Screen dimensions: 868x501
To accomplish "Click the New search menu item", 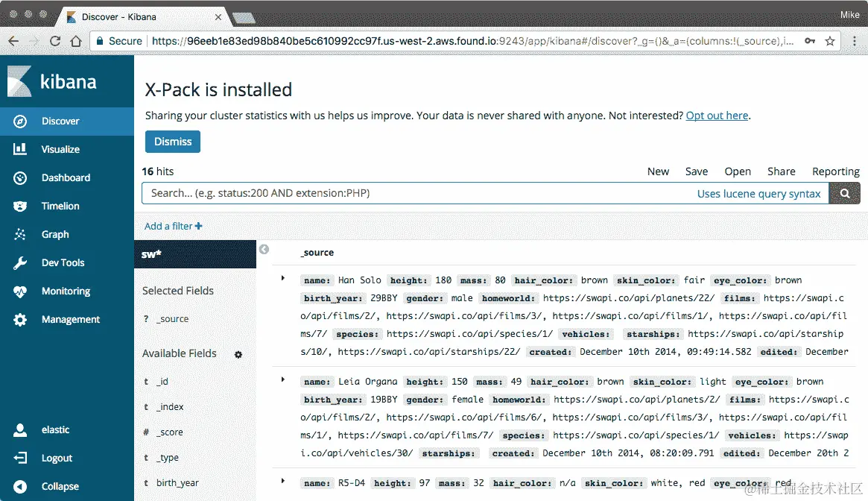I will pyautogui.click(x=658, y=171).
